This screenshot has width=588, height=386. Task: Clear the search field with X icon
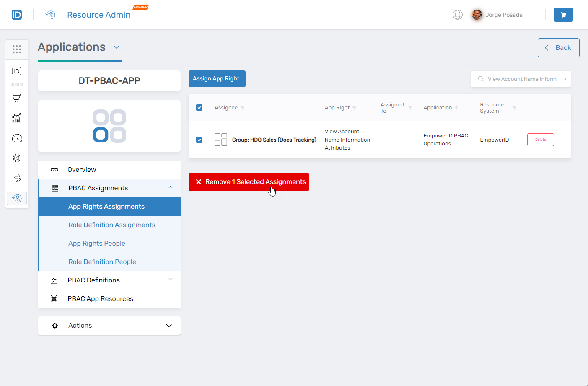click(x=565, y=79)
